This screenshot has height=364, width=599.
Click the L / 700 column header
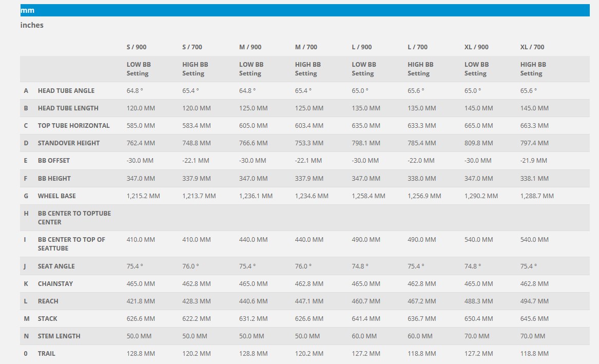pos(417,47)
